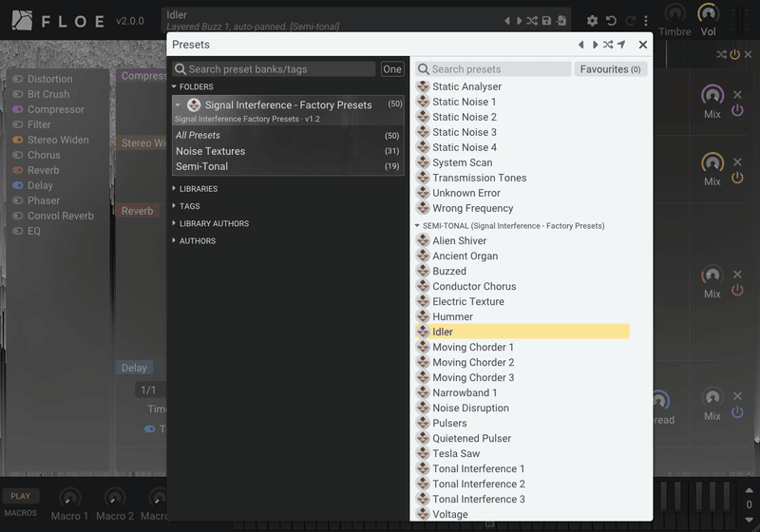The image size is (760, 532).
Task: Expand the TAGS section
Action: (174, 206)
